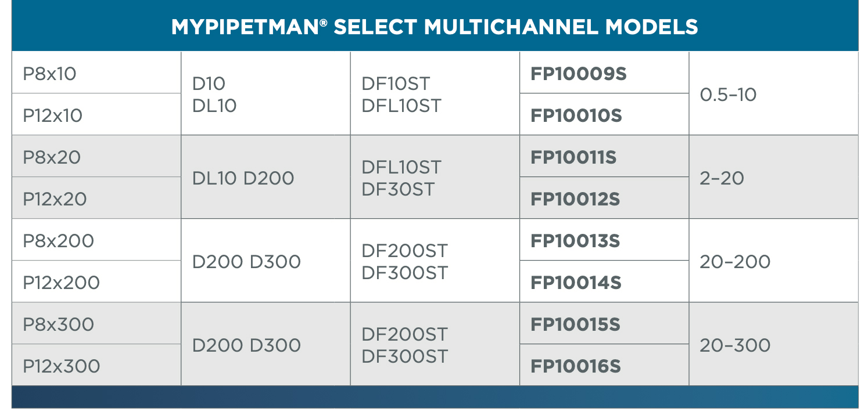
Task: Select the P8x300 model cell
Action: tap(58, 324)
